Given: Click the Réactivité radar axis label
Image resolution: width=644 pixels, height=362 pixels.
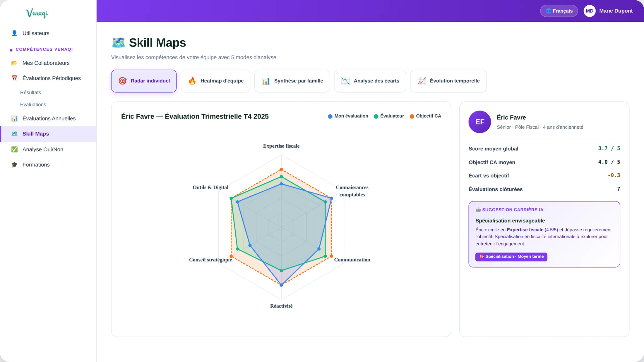Looking at the screenshot, I should 281,306.
